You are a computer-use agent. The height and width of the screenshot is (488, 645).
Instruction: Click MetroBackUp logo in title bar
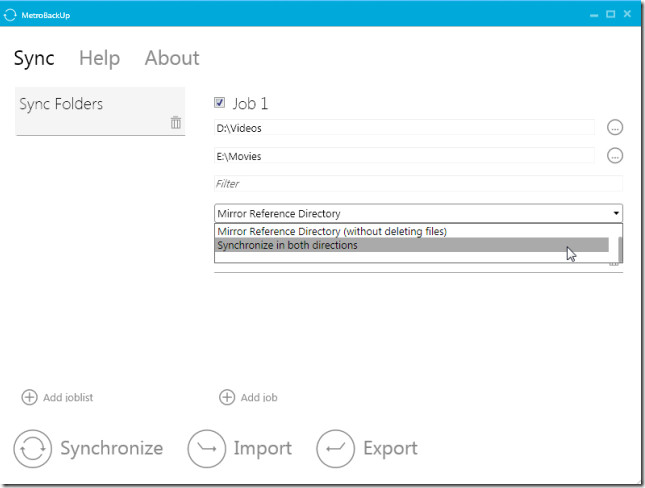tap(11, 13)
